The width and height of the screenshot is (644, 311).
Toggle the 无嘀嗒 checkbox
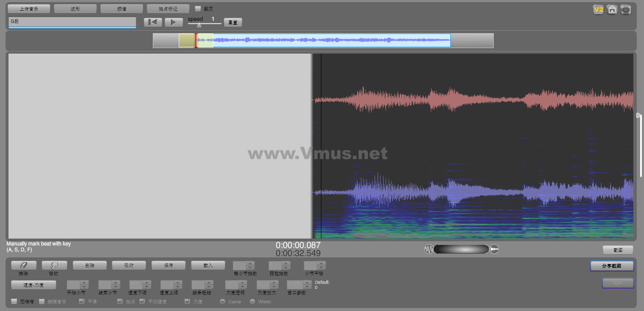pyautogui.click(x=14, y=302)
